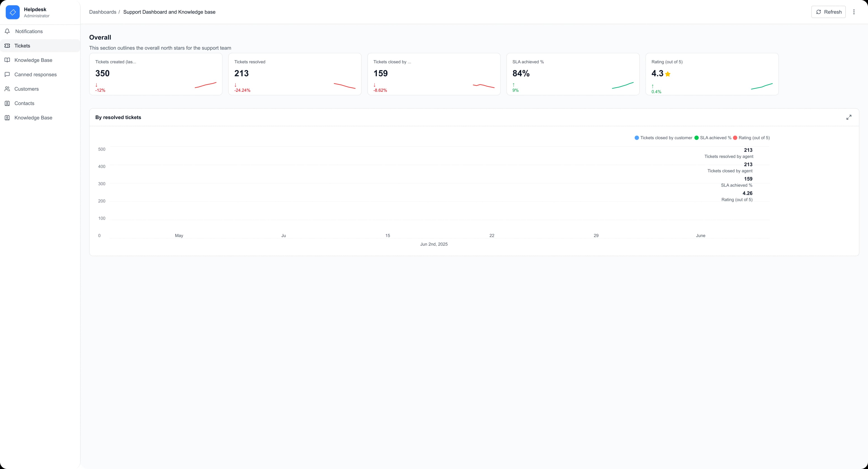Select the Customers people icon
Viewport: 868px width, 469px height.
[x=7, y=89]
